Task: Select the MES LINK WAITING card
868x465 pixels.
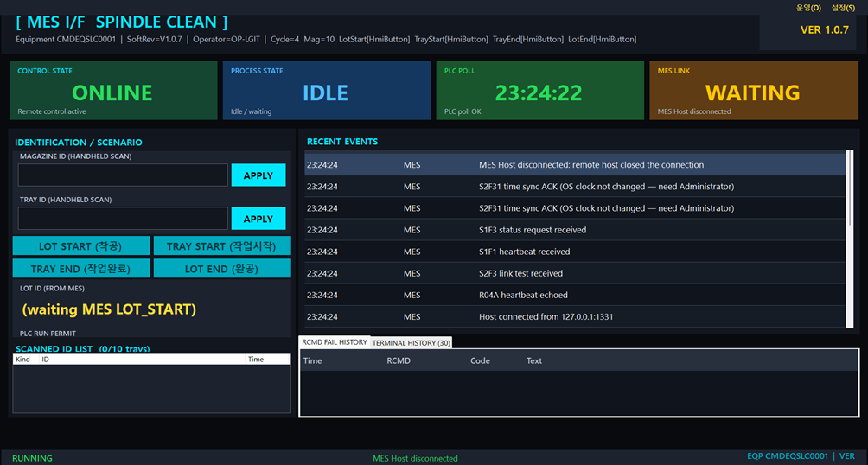Action: (x=753, y=90)
